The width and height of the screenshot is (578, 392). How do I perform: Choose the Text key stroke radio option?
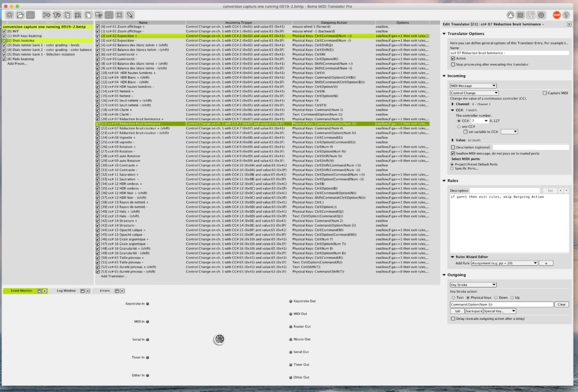[x=453, y=298]
